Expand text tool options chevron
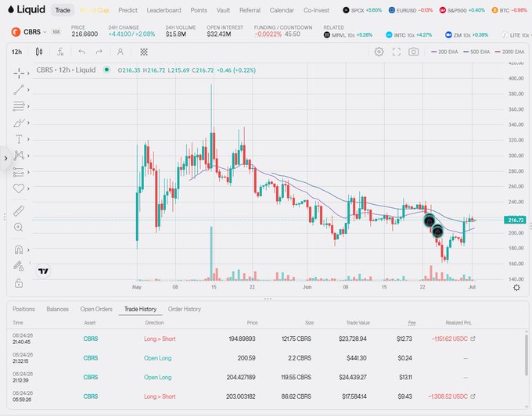 click(x=28, y=139)
